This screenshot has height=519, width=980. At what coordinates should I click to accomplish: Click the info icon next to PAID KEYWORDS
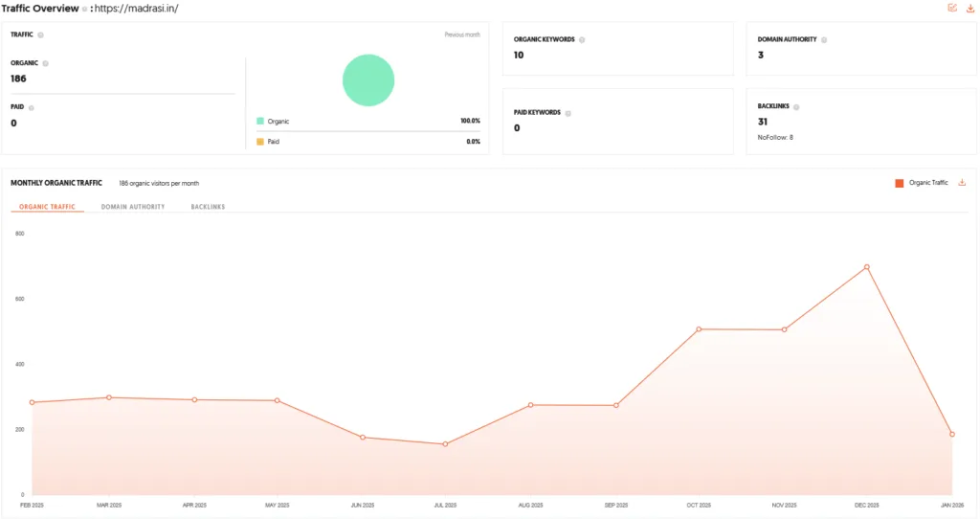click(568, 113)
